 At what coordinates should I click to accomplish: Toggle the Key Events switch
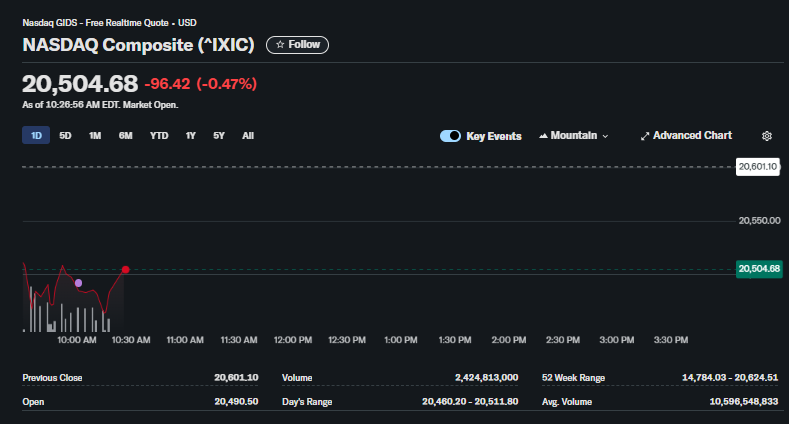point(450,136)
